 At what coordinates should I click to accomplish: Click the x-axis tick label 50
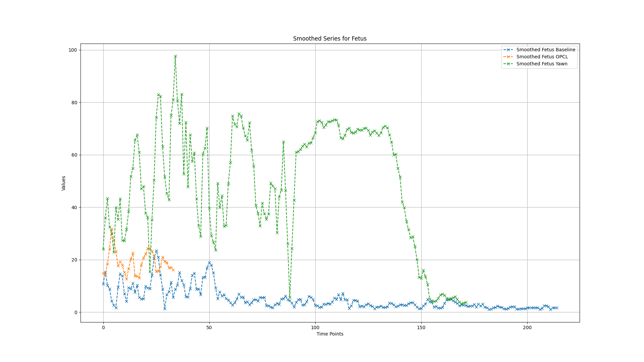pyautogui.click(x=209, y=327)
